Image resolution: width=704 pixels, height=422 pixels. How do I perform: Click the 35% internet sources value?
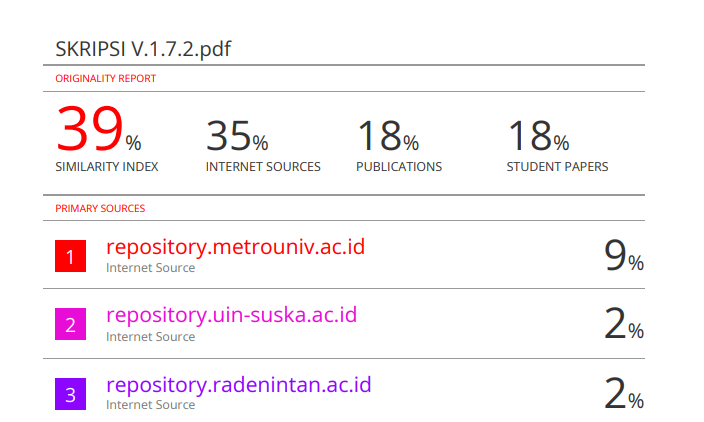(237, 136)
